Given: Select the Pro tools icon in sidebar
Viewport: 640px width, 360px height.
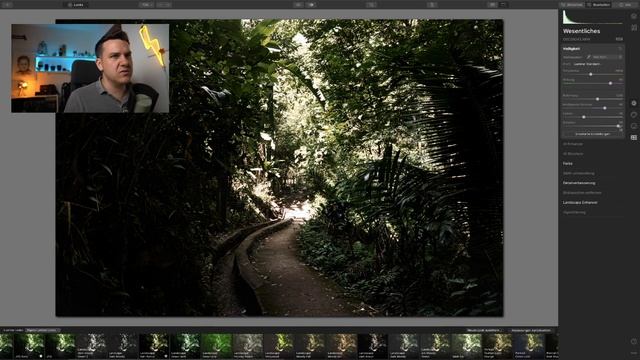Looking at the screenshot, I should tap(634, 138).
